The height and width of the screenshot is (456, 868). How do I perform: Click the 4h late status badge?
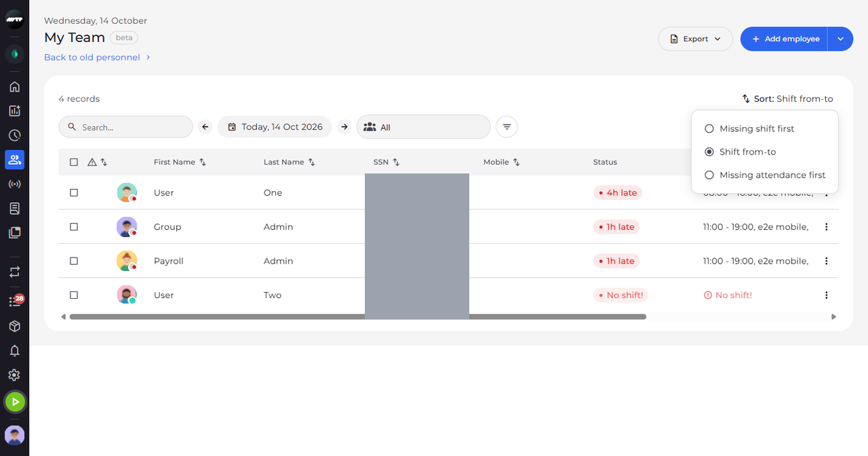coord(617,192)
